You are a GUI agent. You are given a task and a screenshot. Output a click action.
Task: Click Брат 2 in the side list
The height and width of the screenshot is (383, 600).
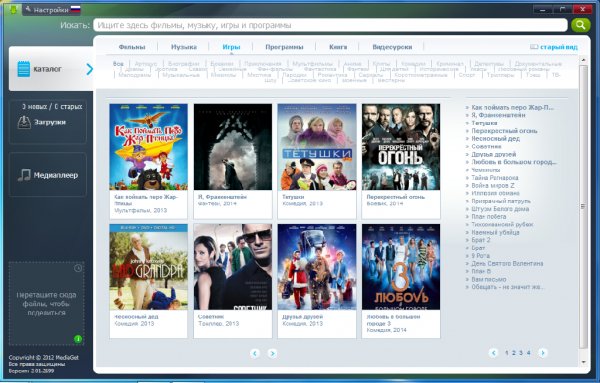click(481, 240)
